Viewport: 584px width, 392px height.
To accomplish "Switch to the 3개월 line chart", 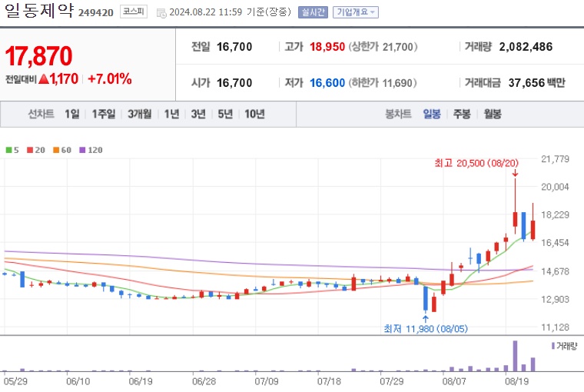I will coord(139,114).
